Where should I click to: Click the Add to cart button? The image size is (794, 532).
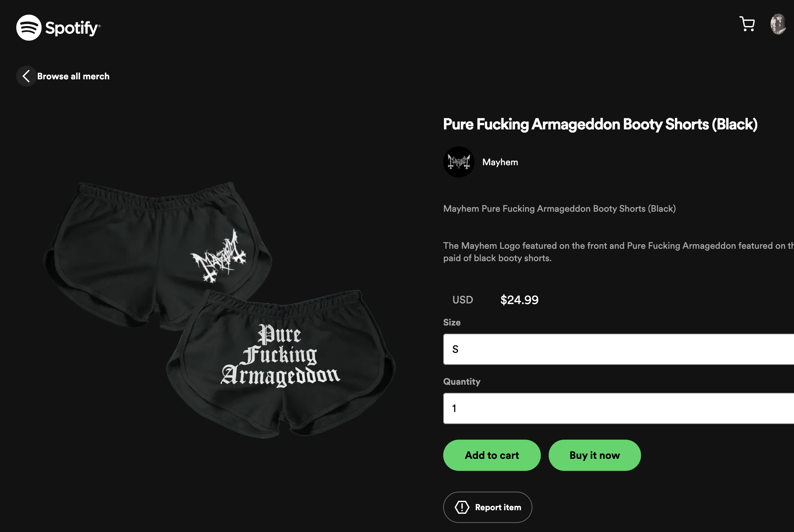coord(492,455)
